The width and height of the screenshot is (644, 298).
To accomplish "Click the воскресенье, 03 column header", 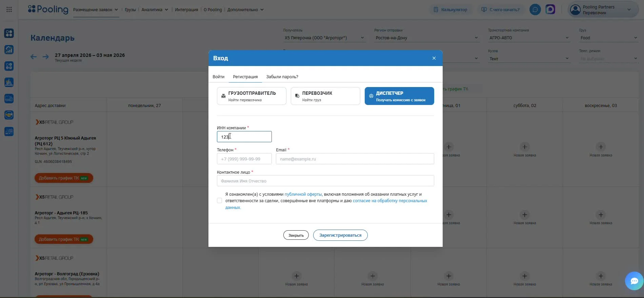I will click(x=601, y=106).
